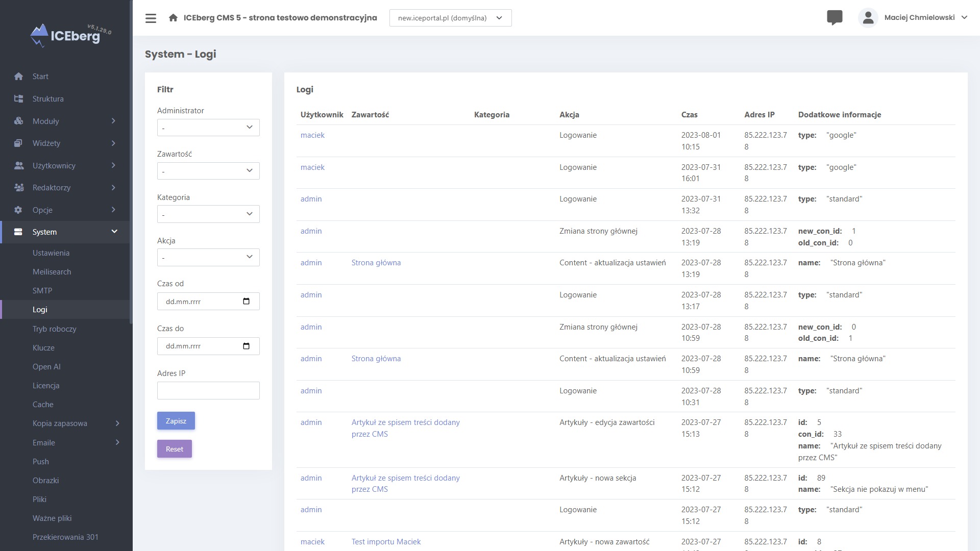Click the Czas column header
The width and height of the screenshot is (980, 551).
click(x=689, y=115)
